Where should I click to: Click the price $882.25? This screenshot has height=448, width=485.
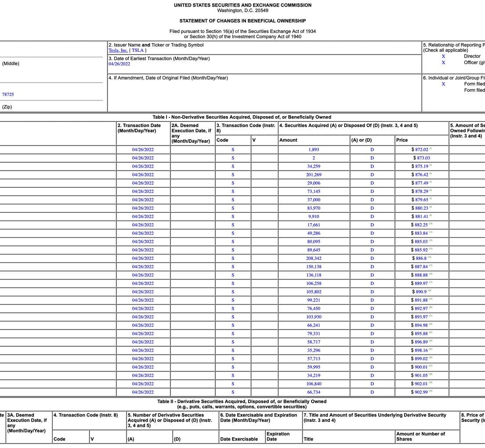pos(420,225)
